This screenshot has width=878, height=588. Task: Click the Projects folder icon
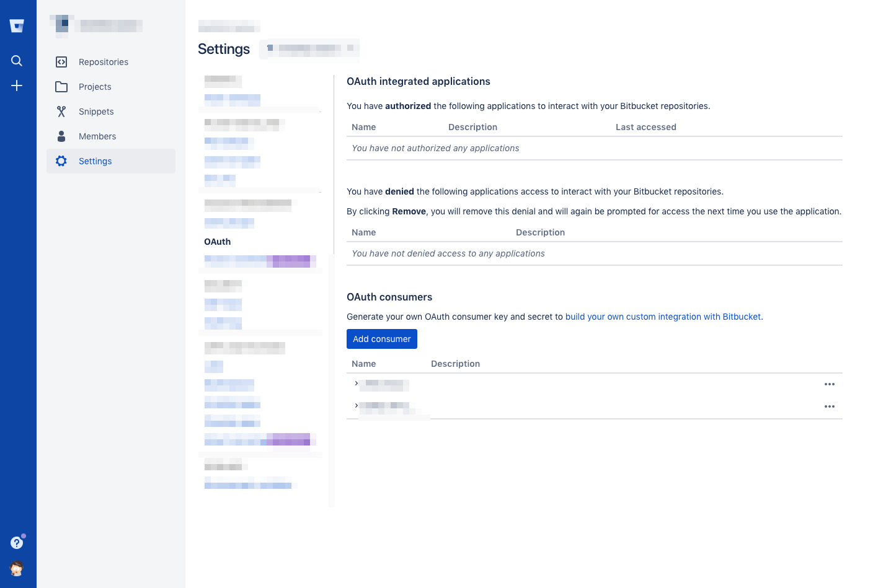click(61, 87)
